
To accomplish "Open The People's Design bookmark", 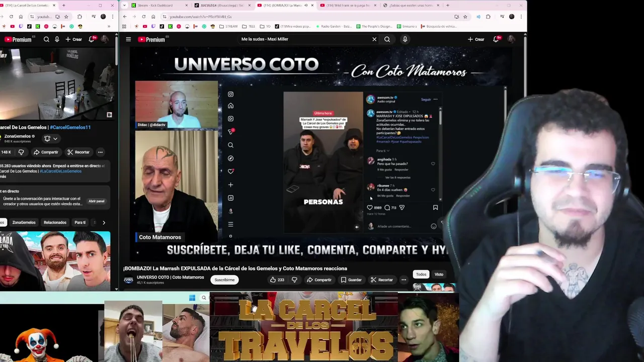I will click(x=374, y=26).
